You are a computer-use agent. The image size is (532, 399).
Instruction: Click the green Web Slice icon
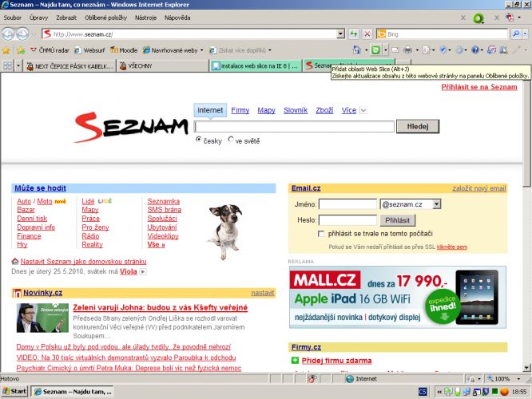pyautogui.click(x=375, y=50)
